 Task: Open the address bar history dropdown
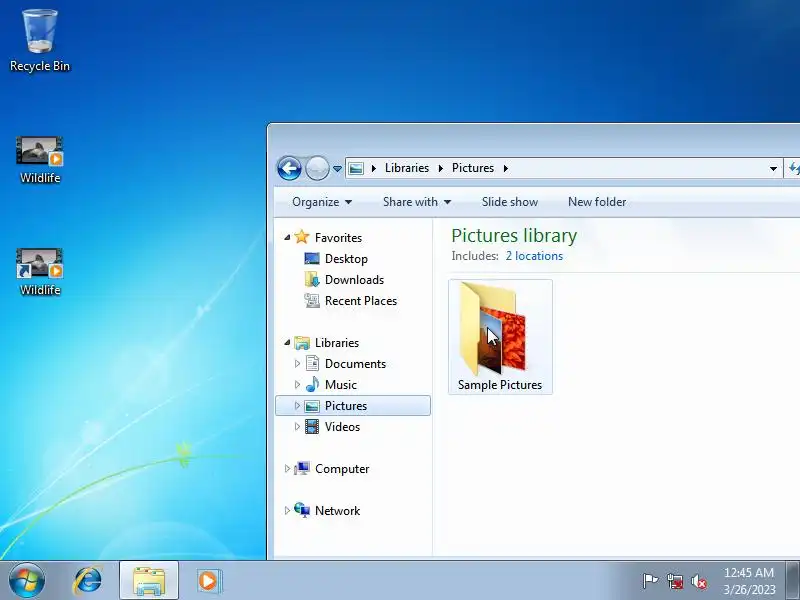coord(773,168)
